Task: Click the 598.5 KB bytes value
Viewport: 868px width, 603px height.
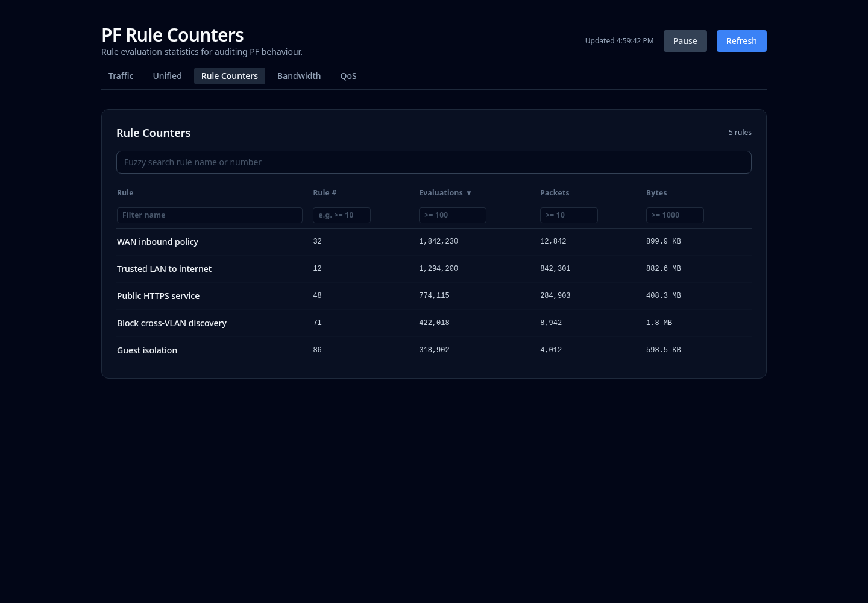Action: (664, 350)
